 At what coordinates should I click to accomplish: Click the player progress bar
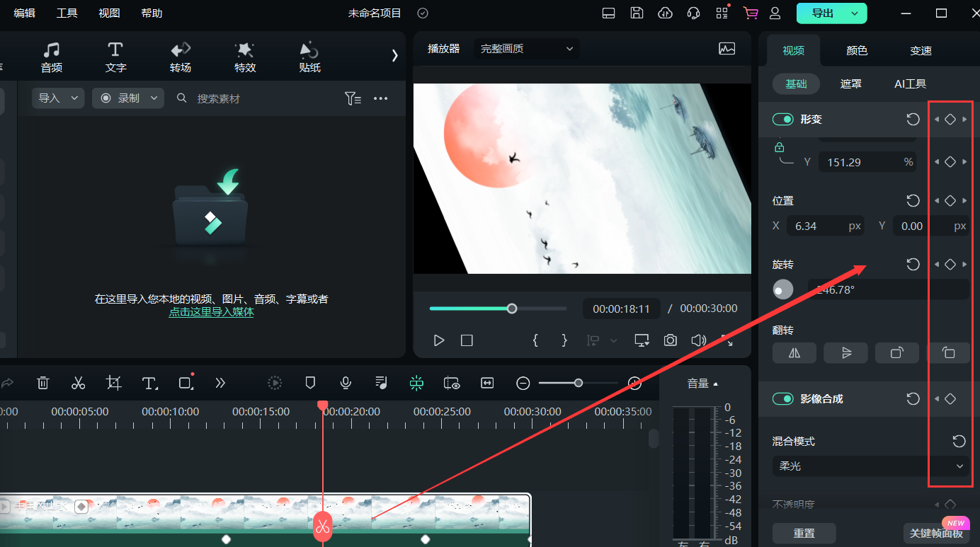(498, 309)
